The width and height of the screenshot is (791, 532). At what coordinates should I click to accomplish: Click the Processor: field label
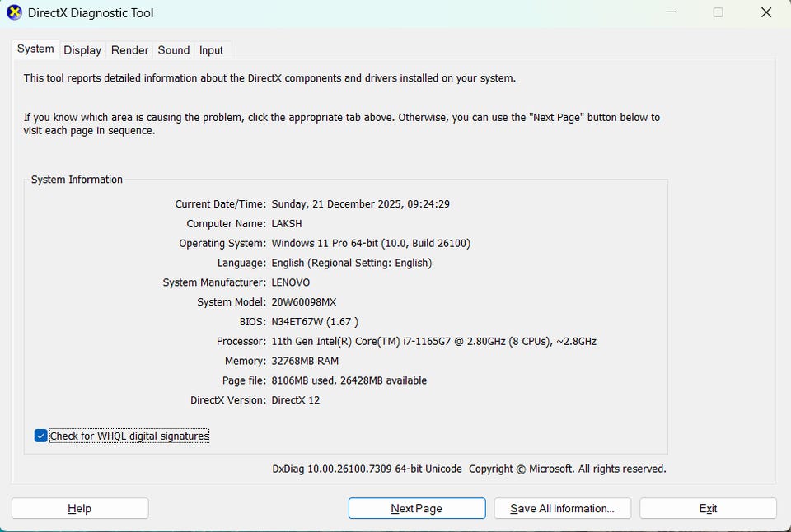pos(241,342)
